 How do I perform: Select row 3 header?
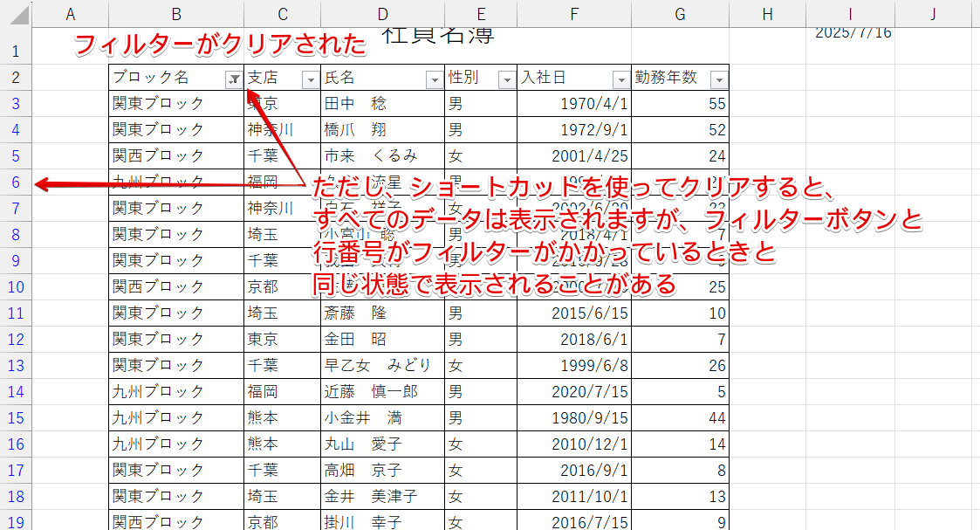(16, 103)
